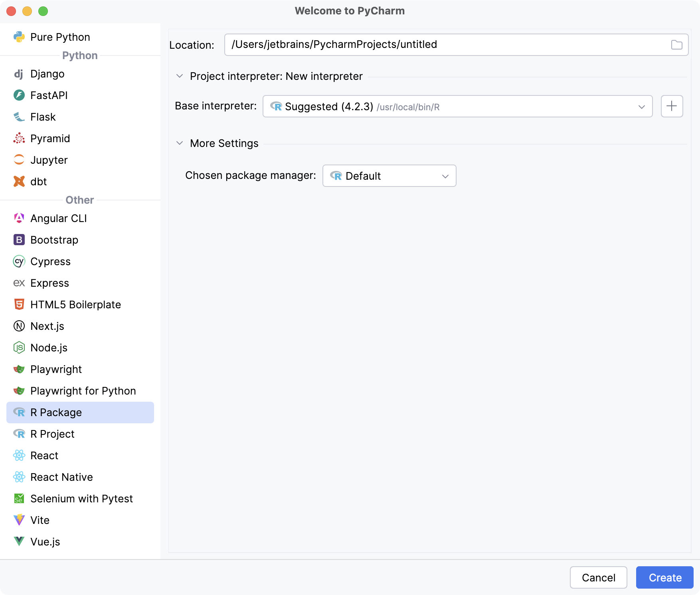Click the Django framework icon
Viewport: 700px width, 595px height.
(x=19, y=73)
